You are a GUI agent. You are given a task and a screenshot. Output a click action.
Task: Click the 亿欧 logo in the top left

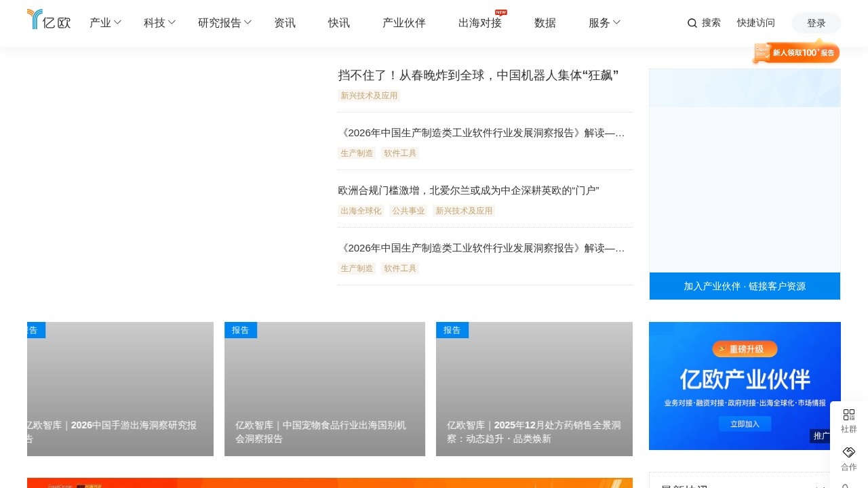47,20
